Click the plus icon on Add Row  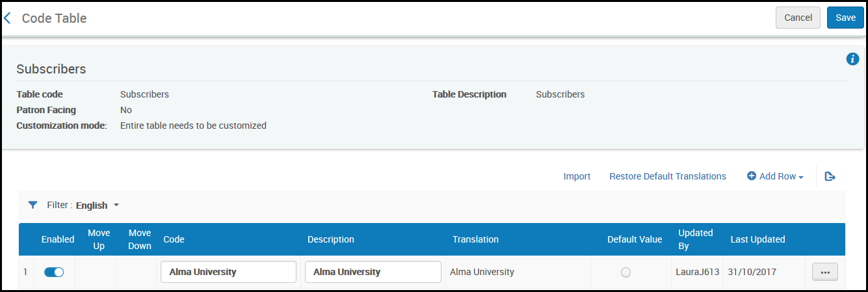coord(752,176)
